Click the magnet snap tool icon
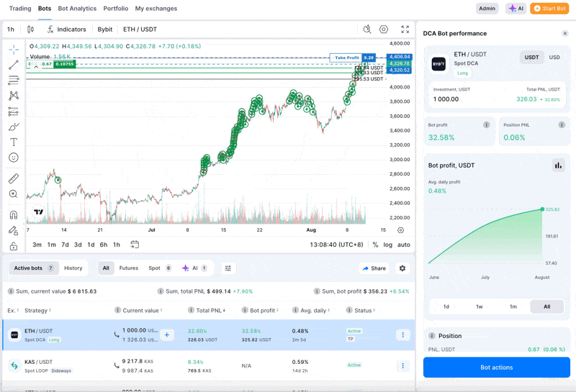 pos(14,214)
